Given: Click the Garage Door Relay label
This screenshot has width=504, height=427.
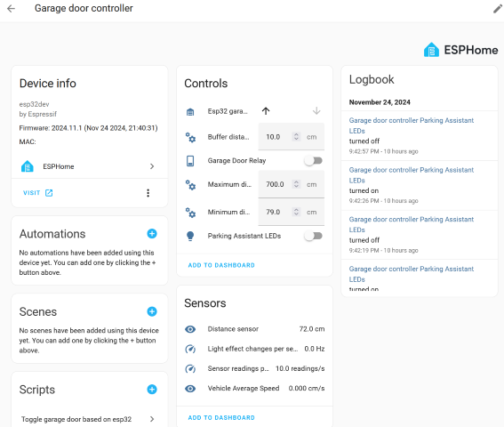Looking at the screenshot, I should pyautogui.click(x=236, y=160).
